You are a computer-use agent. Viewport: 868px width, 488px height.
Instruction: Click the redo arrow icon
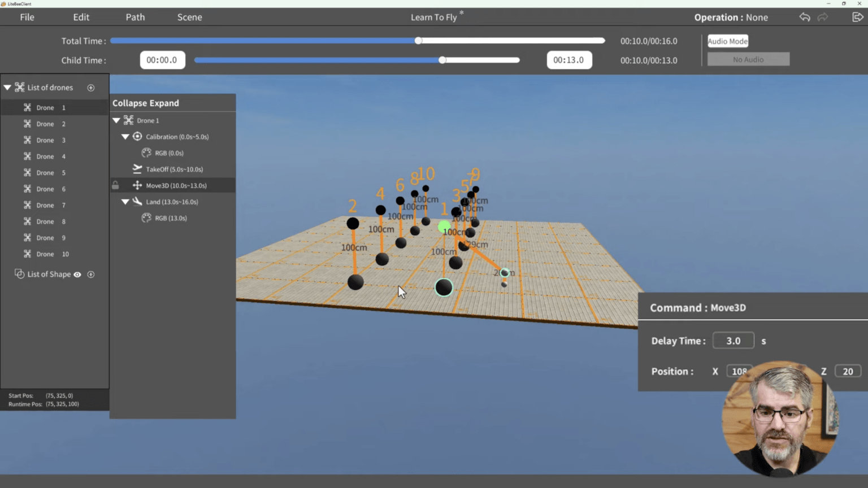click(823, 17)
